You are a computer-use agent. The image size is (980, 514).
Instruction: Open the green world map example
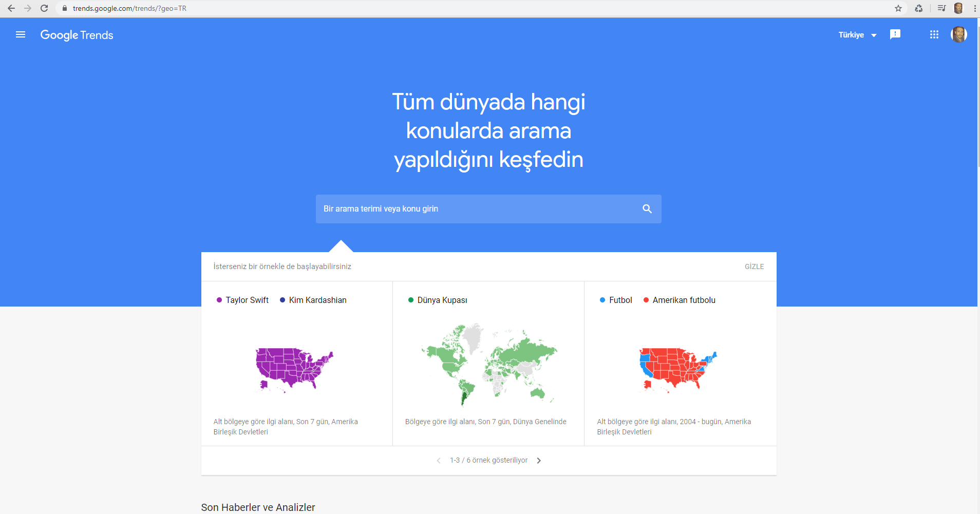(488, 365)
